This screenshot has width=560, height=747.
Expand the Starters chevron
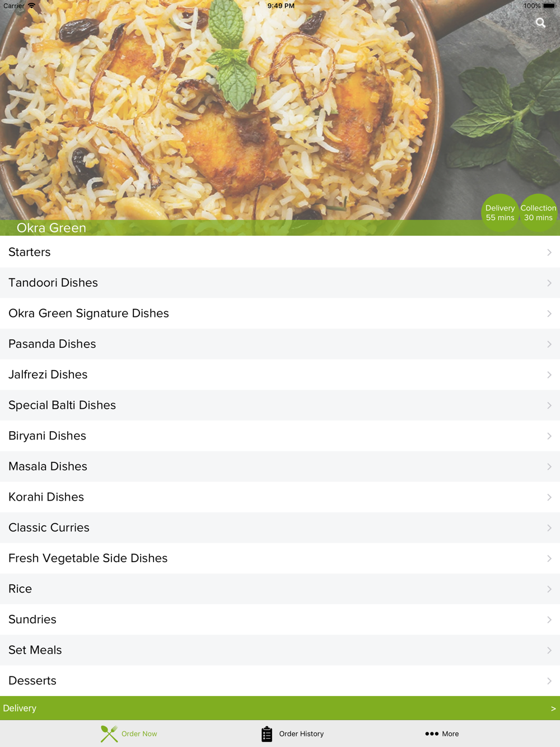coord(549,253)
